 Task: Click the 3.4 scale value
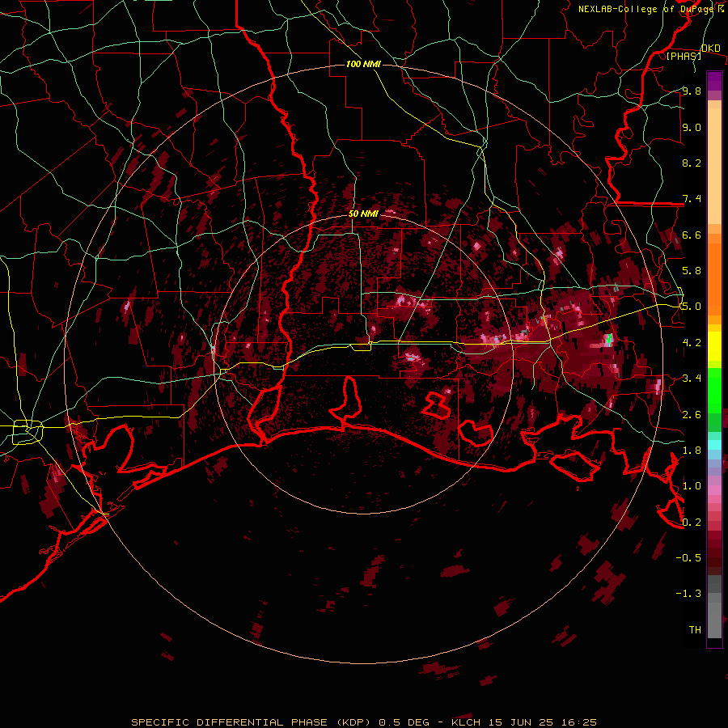pyautogui.click(x=692, y=378)
